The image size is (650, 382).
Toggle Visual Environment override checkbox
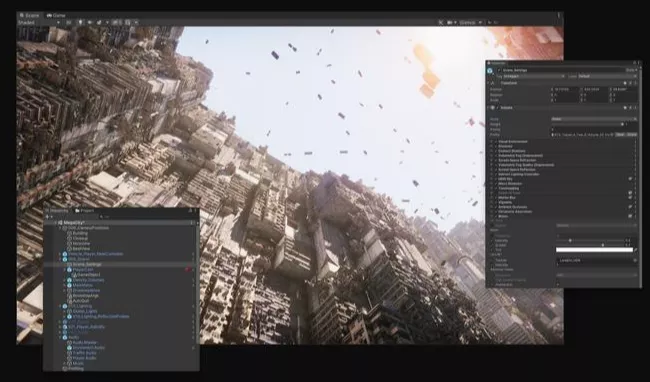[x=496, y=142]
